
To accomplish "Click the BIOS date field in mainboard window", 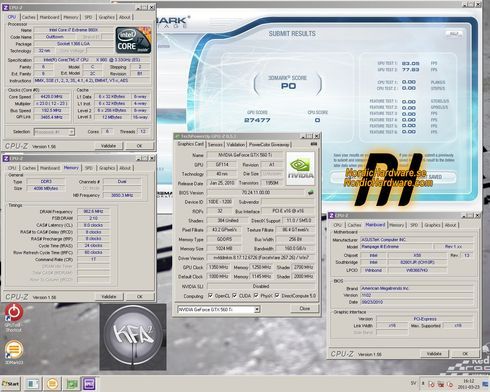I will (x=417, y=302).
